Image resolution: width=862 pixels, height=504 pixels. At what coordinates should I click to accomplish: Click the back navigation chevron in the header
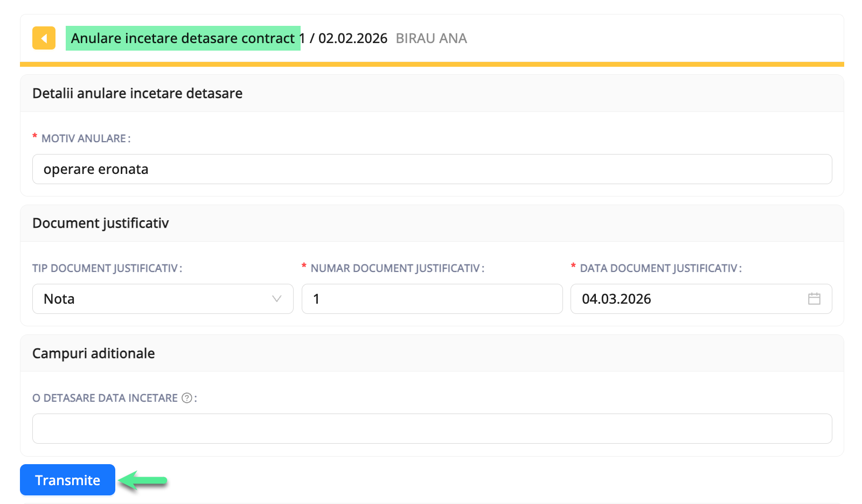[x=44, y=38]
